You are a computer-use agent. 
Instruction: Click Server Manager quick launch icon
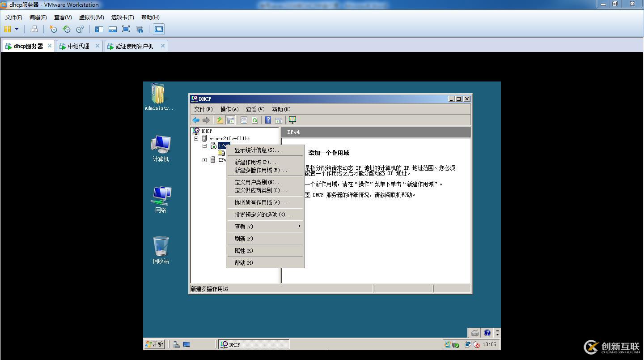(176, 344)
